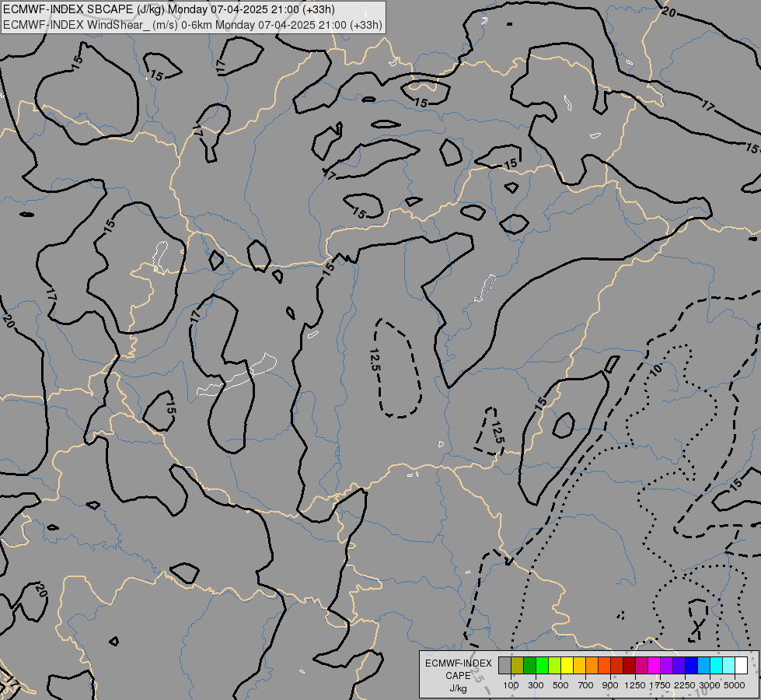Click the sky blue legend swatch

coord(703,665)
